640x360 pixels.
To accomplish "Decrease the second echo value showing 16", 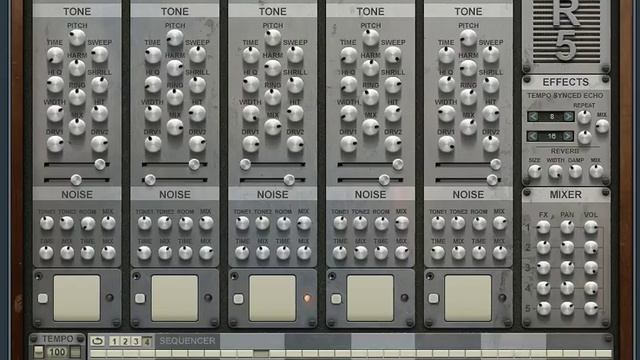I will [533, 136].
